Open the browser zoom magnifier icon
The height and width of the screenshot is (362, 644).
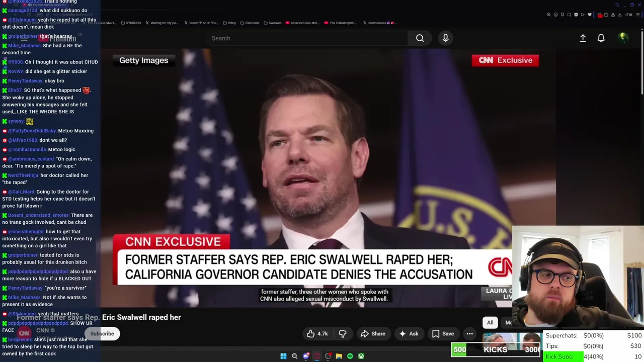549,15
